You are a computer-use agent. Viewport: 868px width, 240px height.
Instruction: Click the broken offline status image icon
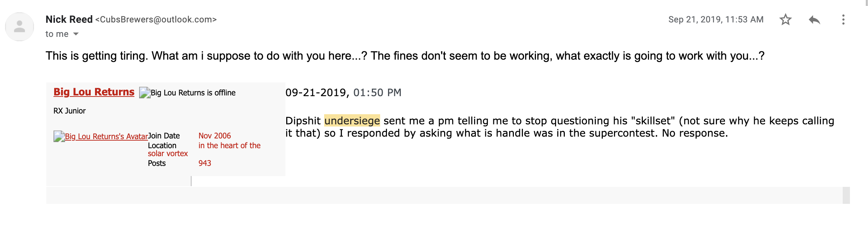(x=145, y=93)
